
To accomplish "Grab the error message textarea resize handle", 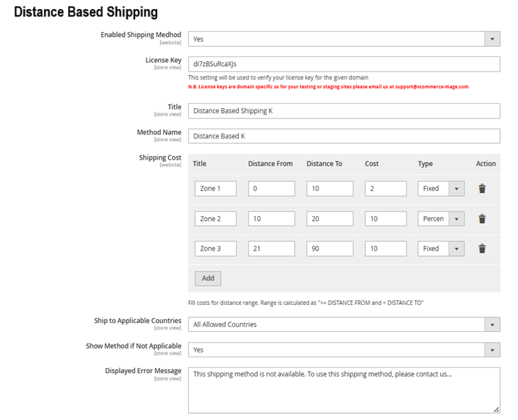I will (497, 410).
